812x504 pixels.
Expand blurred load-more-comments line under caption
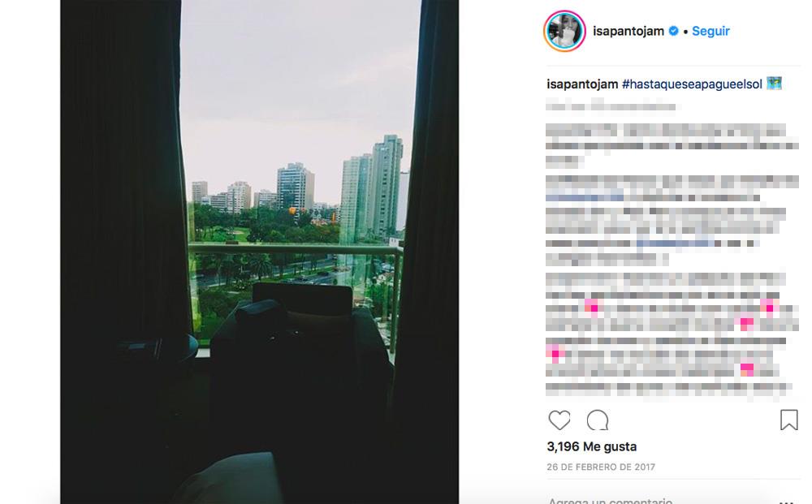tap(611, 107)
